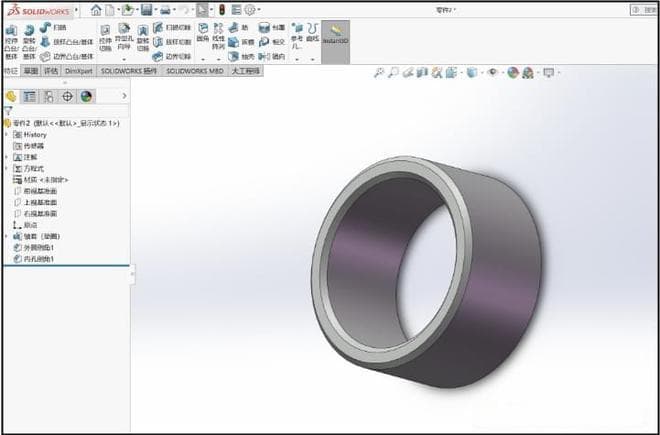Open the File Properties list icon
The width and height of the screenshot is (660, 435).
coord(237,10)
